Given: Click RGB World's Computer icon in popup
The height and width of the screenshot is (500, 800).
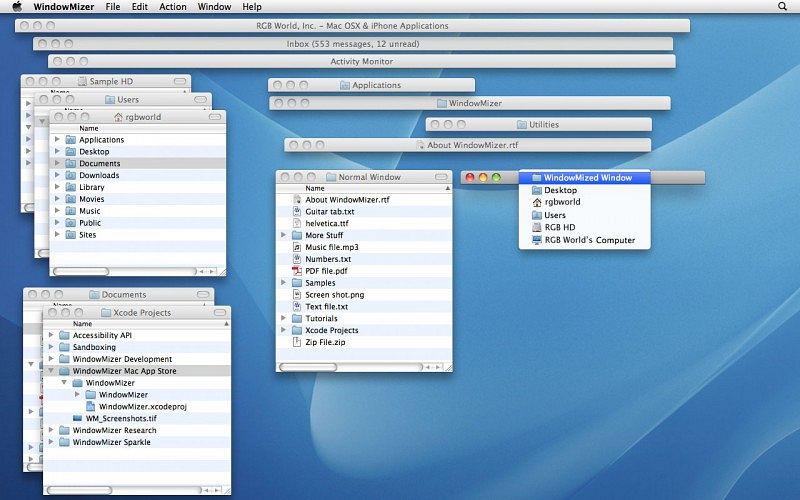Looking at the screenshot, I should click(537, 240).
